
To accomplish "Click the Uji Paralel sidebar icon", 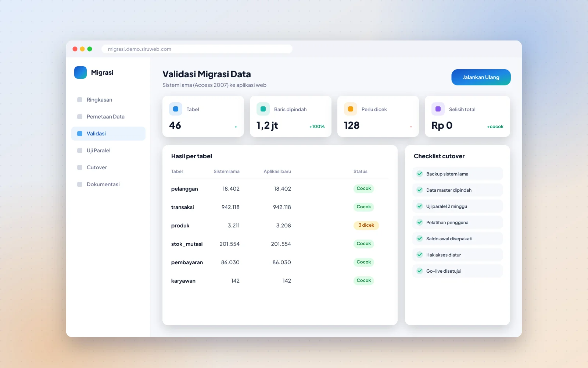I will 80,151.
